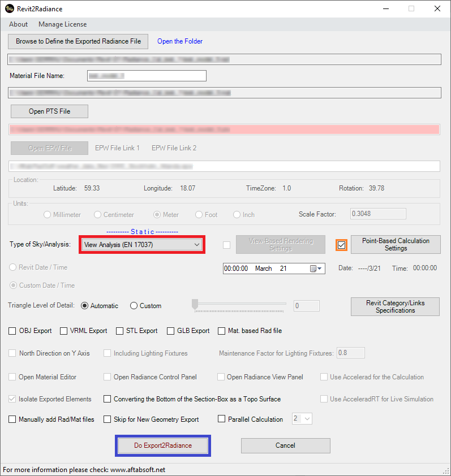This screenshot has height=476, width=451.
Task: Select Revit Date / Time option
Action: 12,267
